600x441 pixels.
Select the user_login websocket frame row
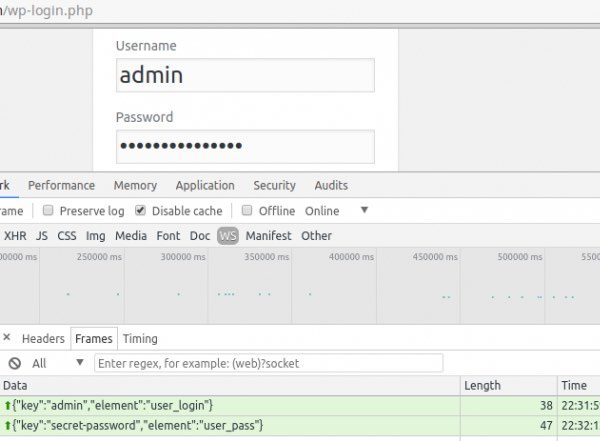[x=230, y=405]
